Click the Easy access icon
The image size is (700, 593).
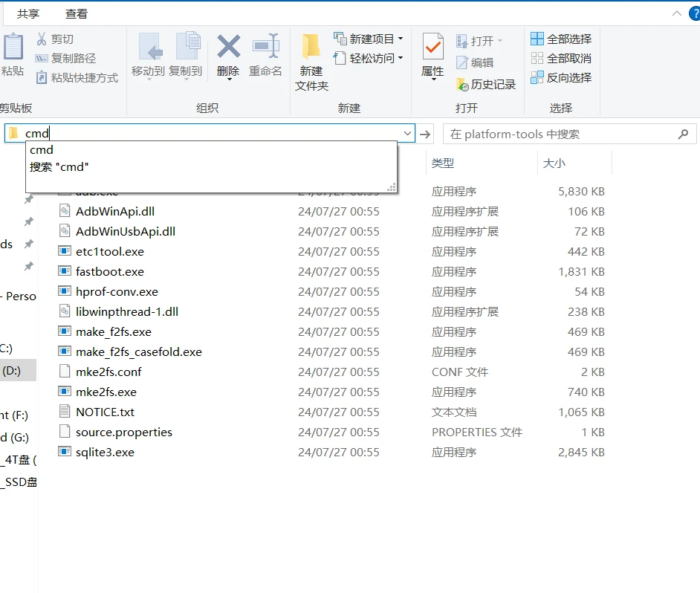340,58
